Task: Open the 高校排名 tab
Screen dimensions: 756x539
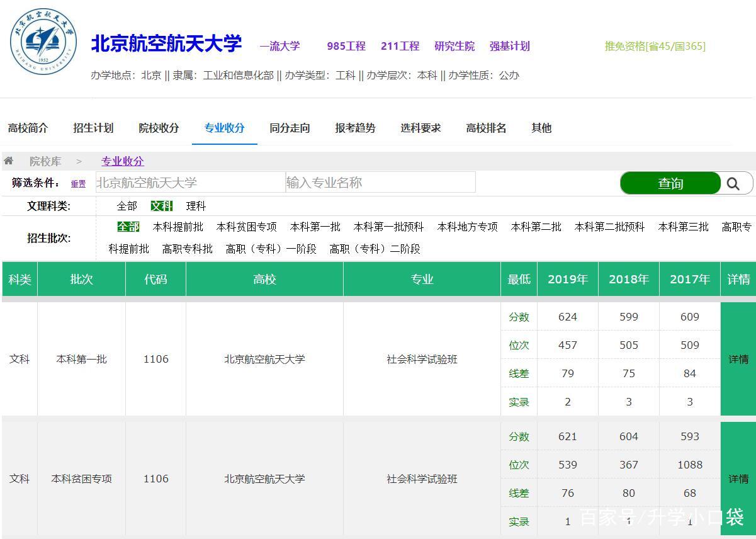Action: pos(486,128)
